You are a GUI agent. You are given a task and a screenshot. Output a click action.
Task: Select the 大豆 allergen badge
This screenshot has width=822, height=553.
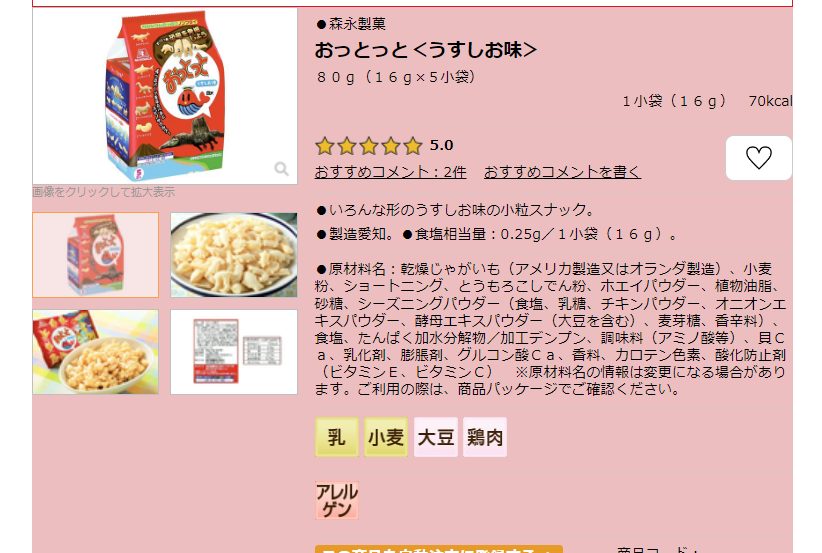tap(436, 437)
